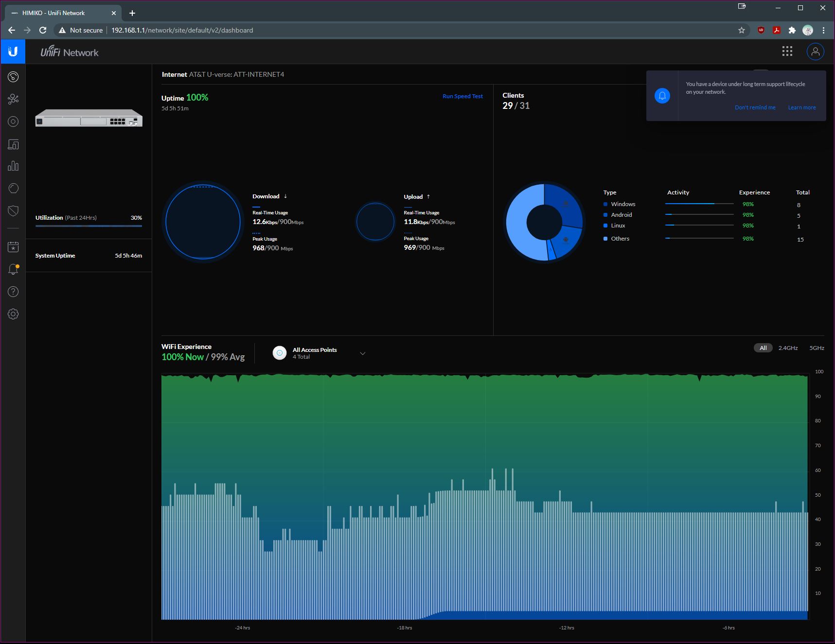Open the uBlock Origin extension icon
835x644 pixels.
(x=761, y=30)
